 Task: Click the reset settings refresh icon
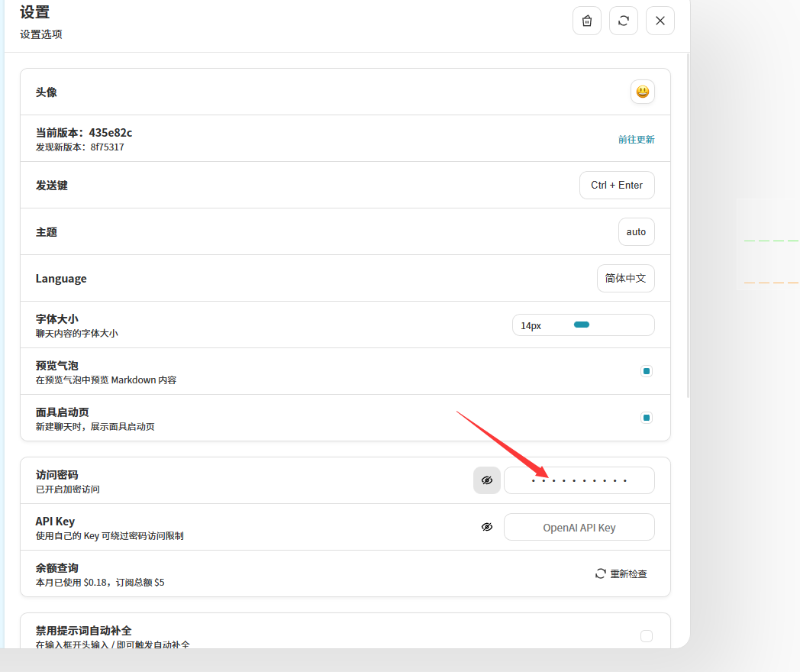pos(623,21)
